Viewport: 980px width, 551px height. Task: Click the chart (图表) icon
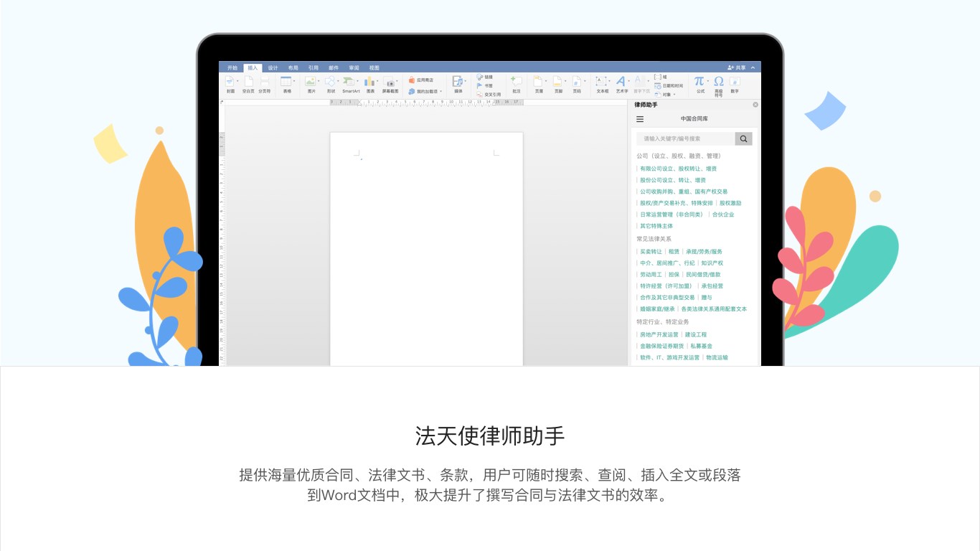click(369, 82)
